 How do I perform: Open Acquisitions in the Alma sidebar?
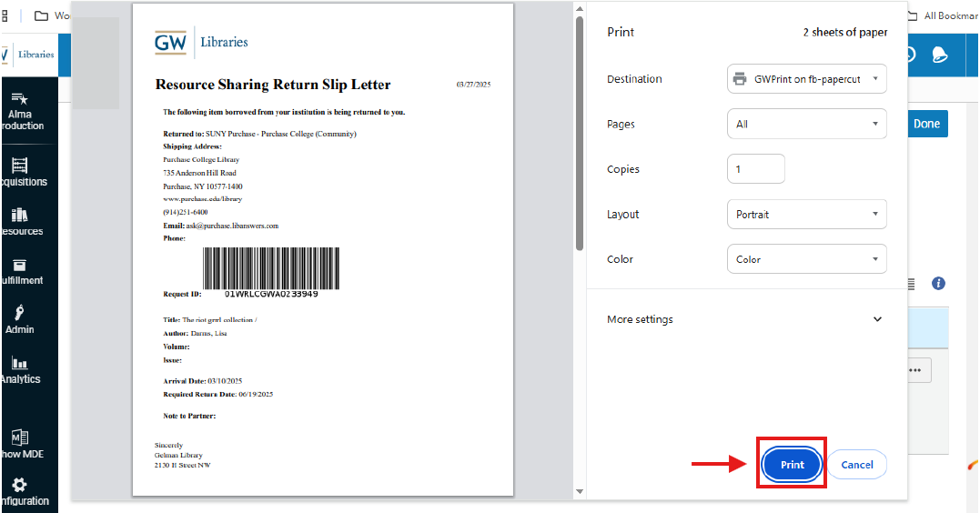click(x=20, y=171)
